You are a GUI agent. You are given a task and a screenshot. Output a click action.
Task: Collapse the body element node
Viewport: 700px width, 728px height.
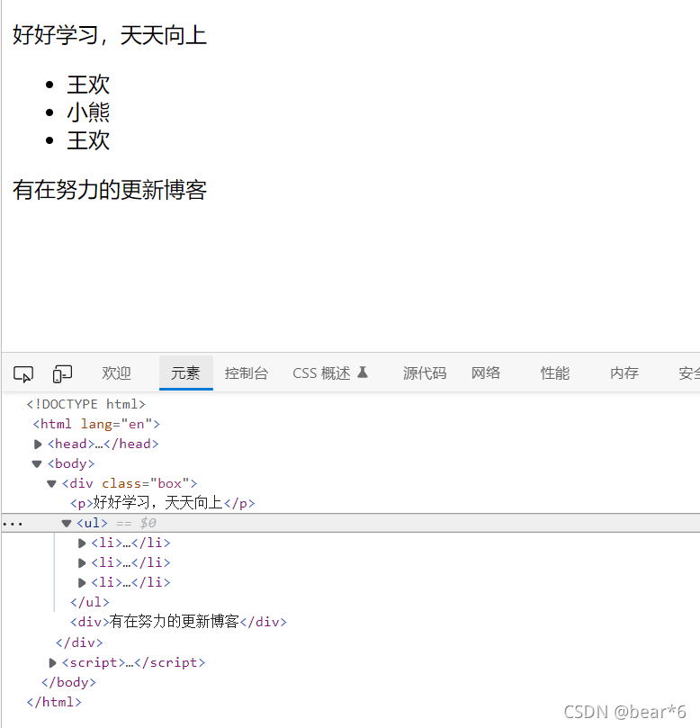[37, 463]
